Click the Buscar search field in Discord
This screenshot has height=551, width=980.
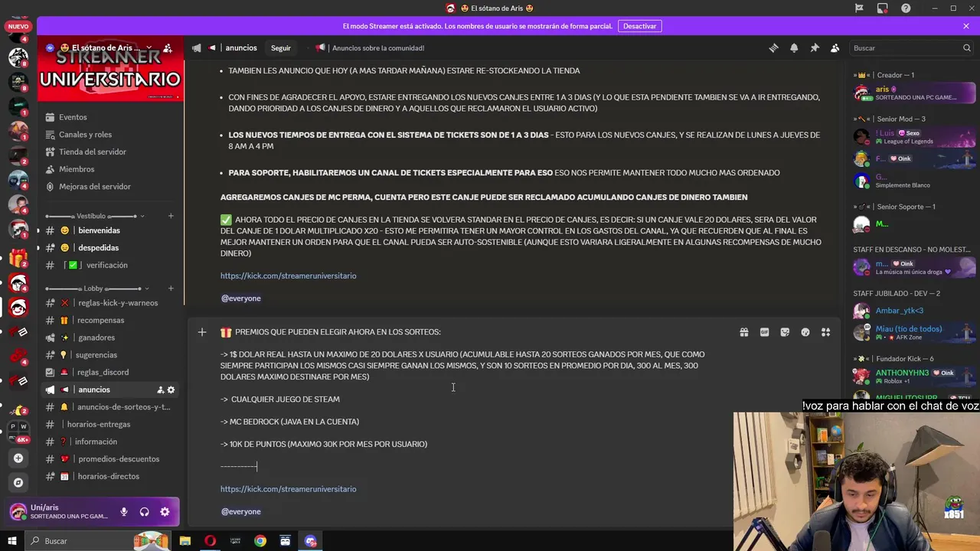911,47
